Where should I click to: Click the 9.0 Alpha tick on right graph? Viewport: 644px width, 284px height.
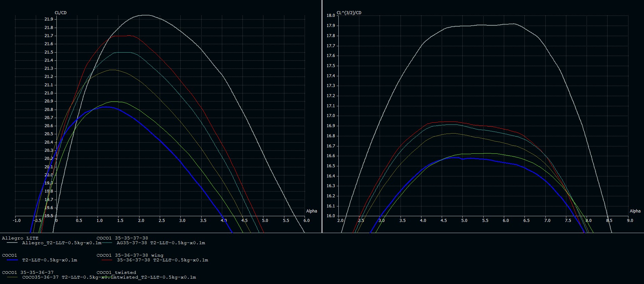click(630, 221)
